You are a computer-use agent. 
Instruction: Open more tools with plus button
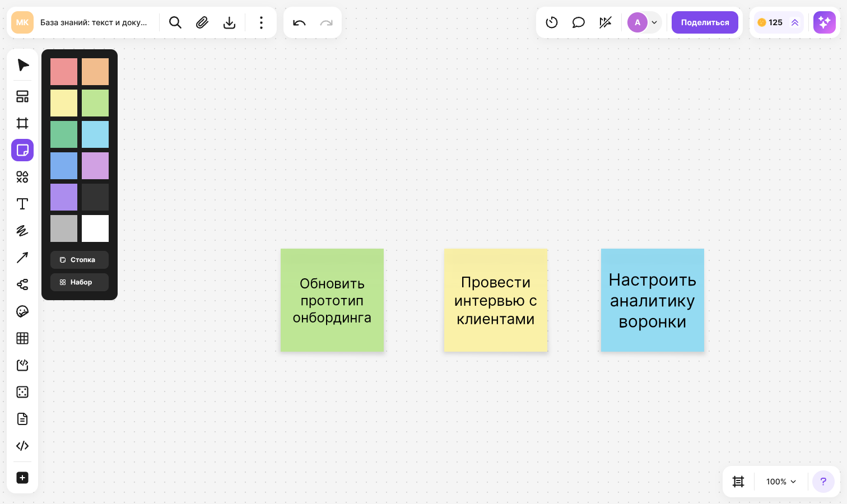click(x=22, y=478)
